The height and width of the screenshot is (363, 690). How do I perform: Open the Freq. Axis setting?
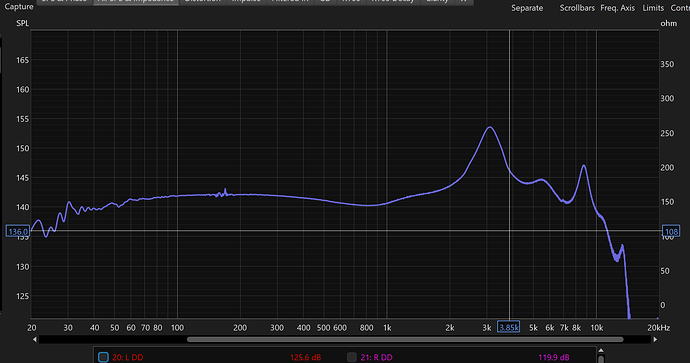tap(617, 8)
